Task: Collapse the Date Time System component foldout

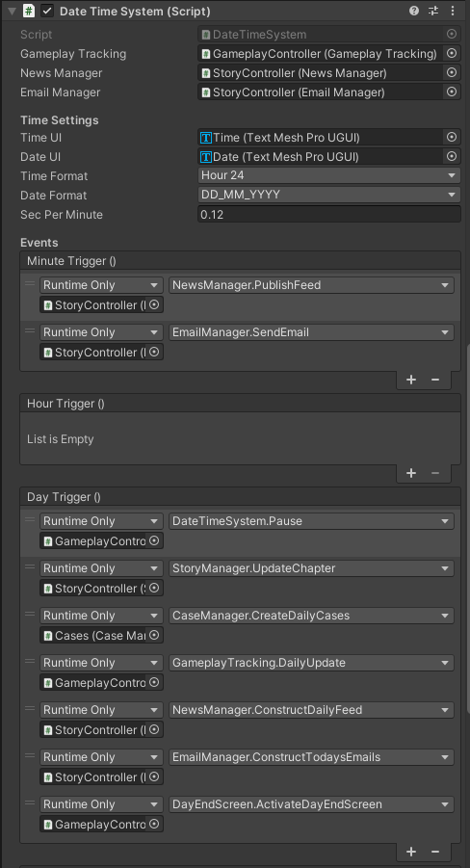Action: point(12,11)
